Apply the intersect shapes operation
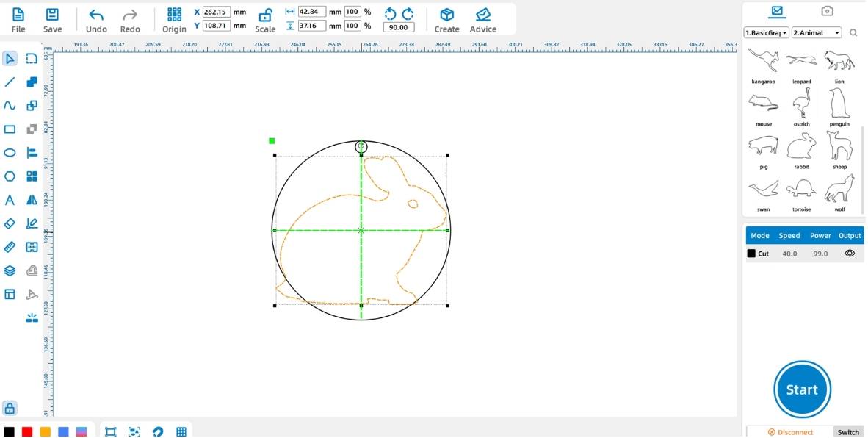 tap(32, 106)
